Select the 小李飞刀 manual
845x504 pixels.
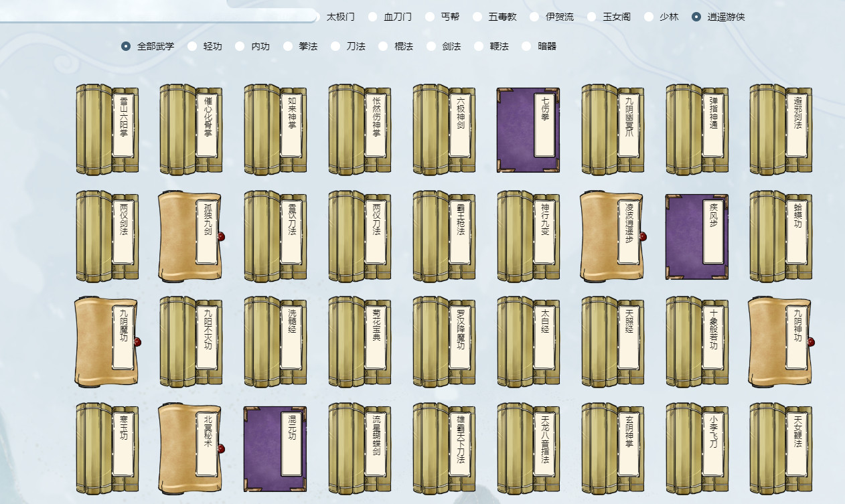[697, 448]
